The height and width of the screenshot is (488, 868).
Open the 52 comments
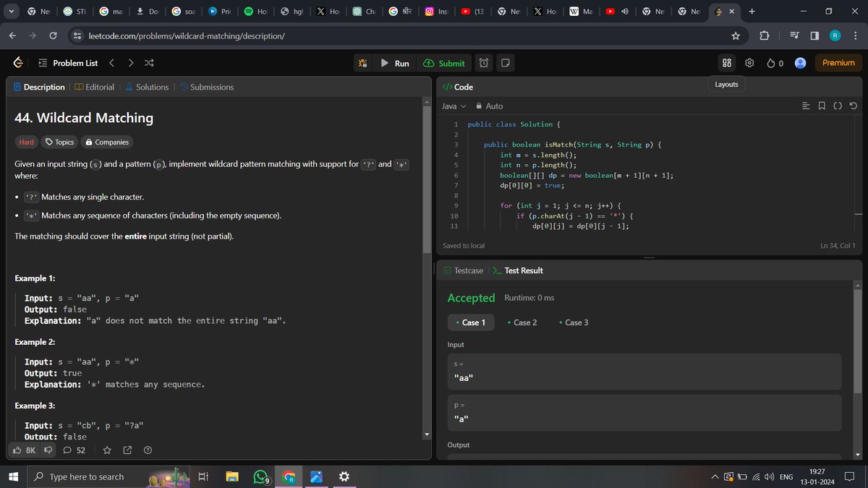click(75, 450)
